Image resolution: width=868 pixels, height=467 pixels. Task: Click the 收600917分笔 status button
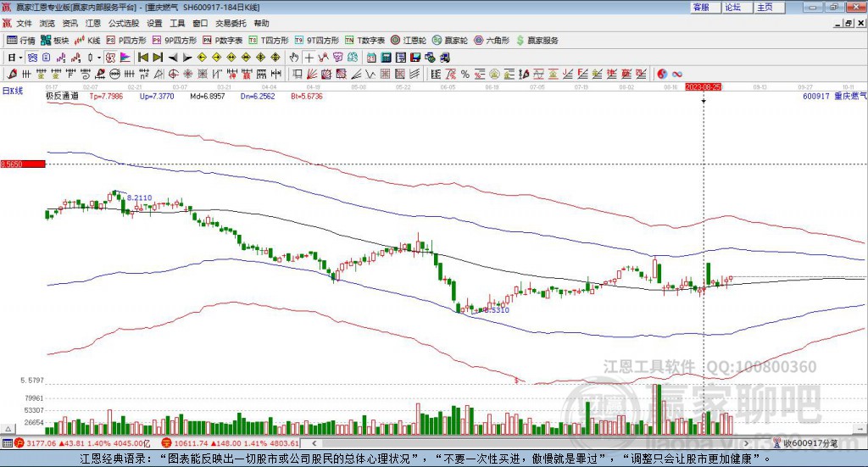pyautogui.click(x=806, y=443)
